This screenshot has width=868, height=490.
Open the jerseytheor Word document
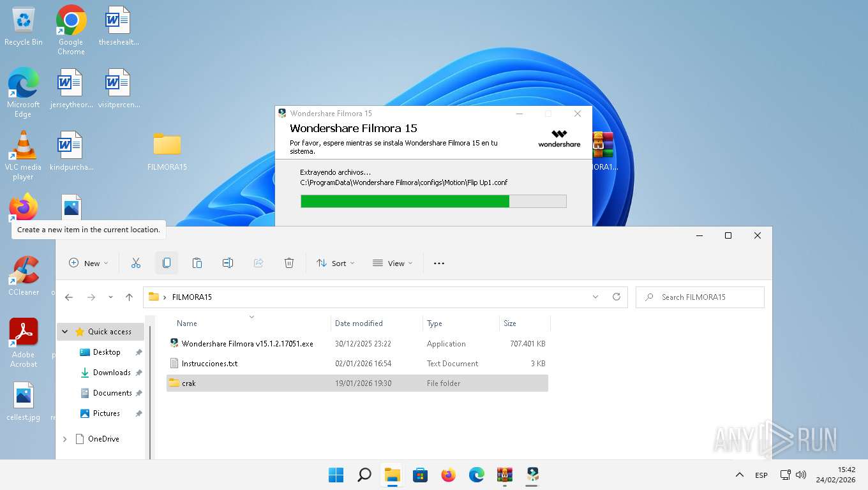[71, 89]
